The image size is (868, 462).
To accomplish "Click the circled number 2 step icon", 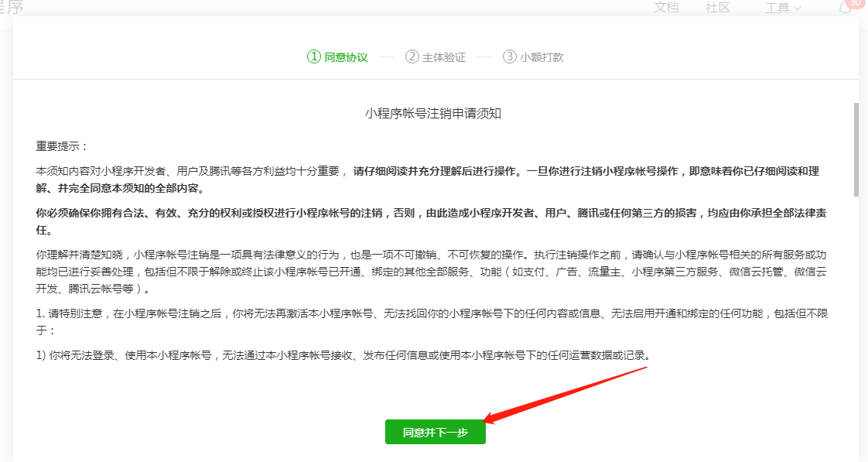I will (x=412, y=56).
